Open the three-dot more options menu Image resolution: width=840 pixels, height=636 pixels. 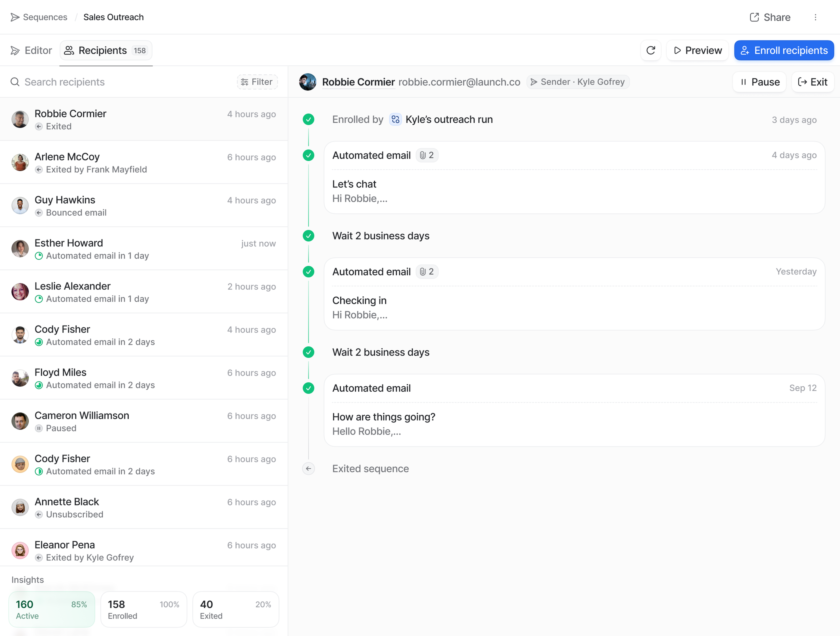point(815,17)
